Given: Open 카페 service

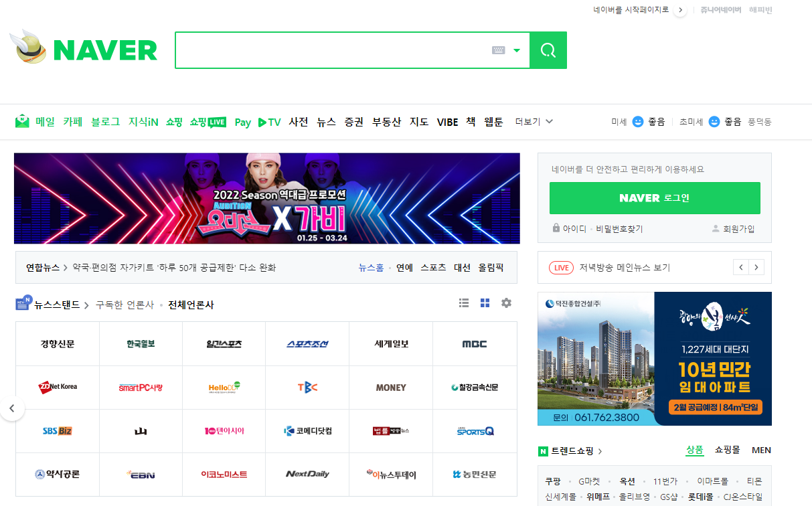Looking at the screenshot, I should click(73, 122).
